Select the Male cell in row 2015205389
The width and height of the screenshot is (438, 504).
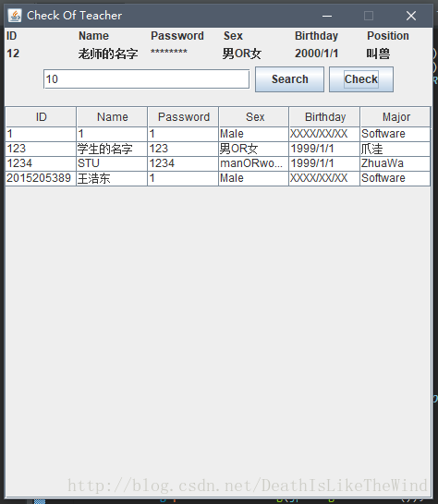pyautogui.click(x=254, y=178)
